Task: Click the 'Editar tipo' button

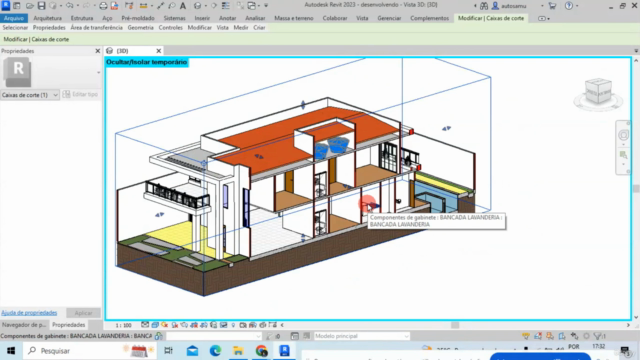Action: click(80, 94)
